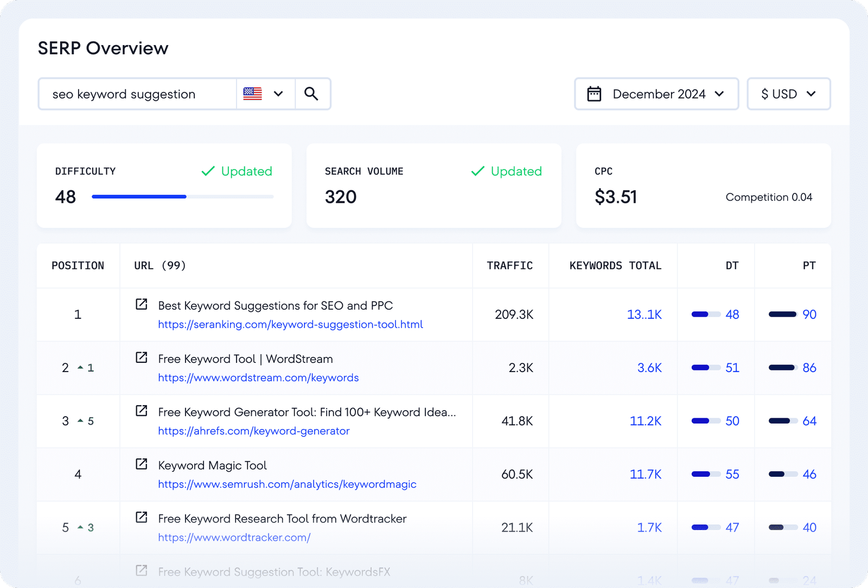868x588 pixels.
Task: Open external link icon for WordStream result
Action: pyautogui.click(x=142, y=357)
